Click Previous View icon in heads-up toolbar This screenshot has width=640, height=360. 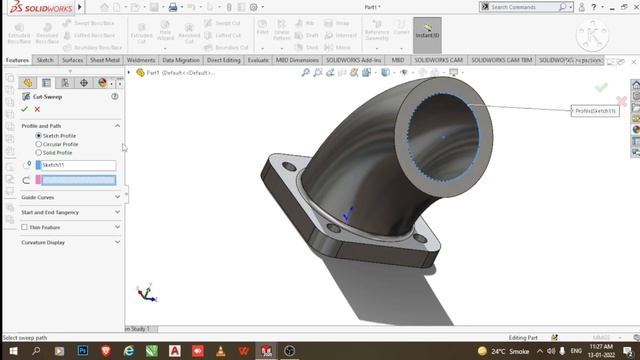[330, 73]
